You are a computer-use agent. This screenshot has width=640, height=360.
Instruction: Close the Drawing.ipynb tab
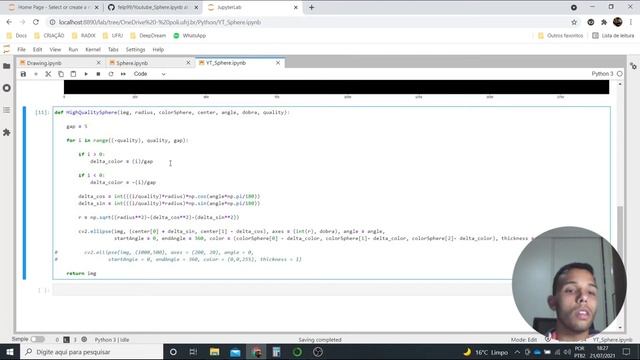click(98, 63)
